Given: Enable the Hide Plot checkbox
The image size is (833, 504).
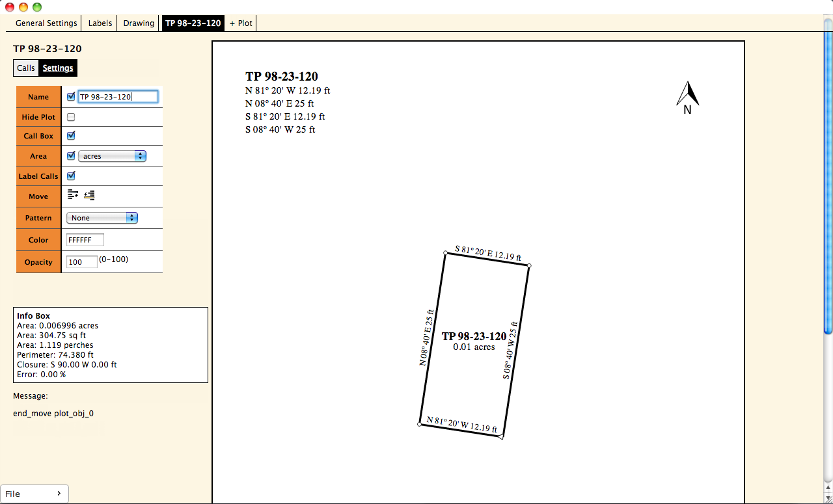Looking at the screenshot, I should [x=71, y=116].
